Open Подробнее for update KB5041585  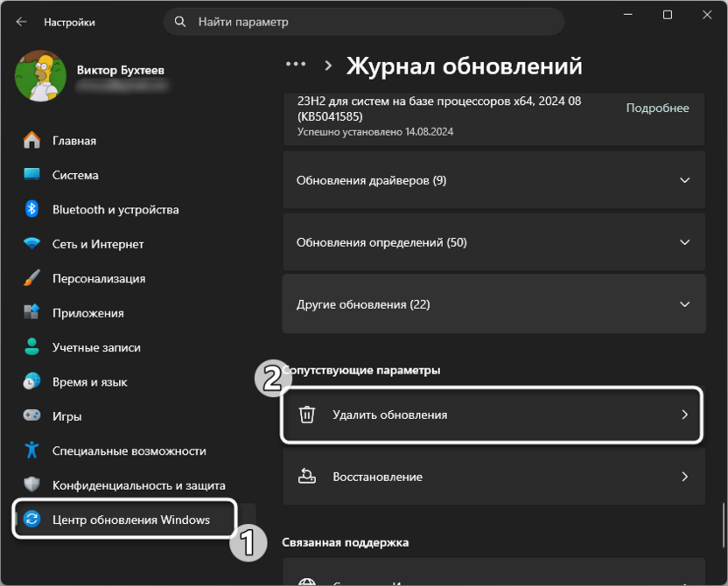[x=657, y=108]
